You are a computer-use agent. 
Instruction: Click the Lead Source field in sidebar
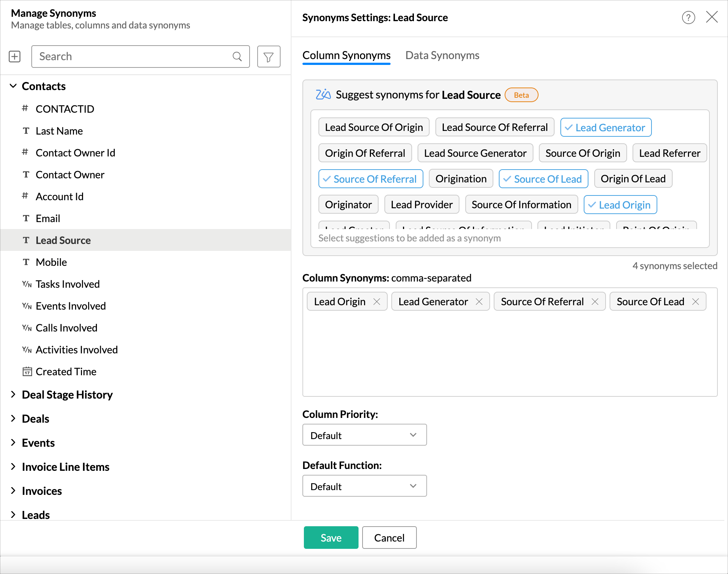[x=63, y=240]
